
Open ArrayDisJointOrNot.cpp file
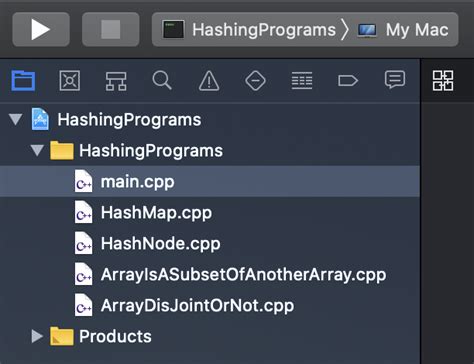click(210, 305)
